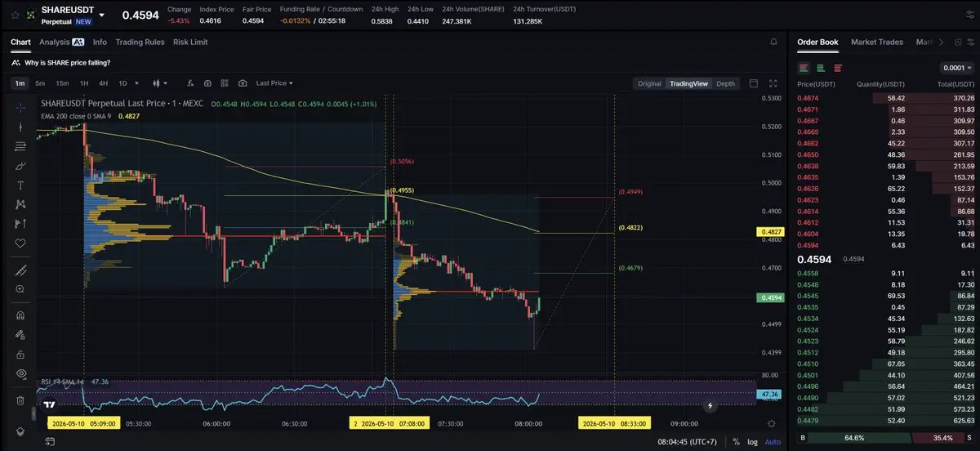The width and height of the screenshot is (980, 451).
Task: Open order book settings sliders icon
Action: click(x=970, y=42)
